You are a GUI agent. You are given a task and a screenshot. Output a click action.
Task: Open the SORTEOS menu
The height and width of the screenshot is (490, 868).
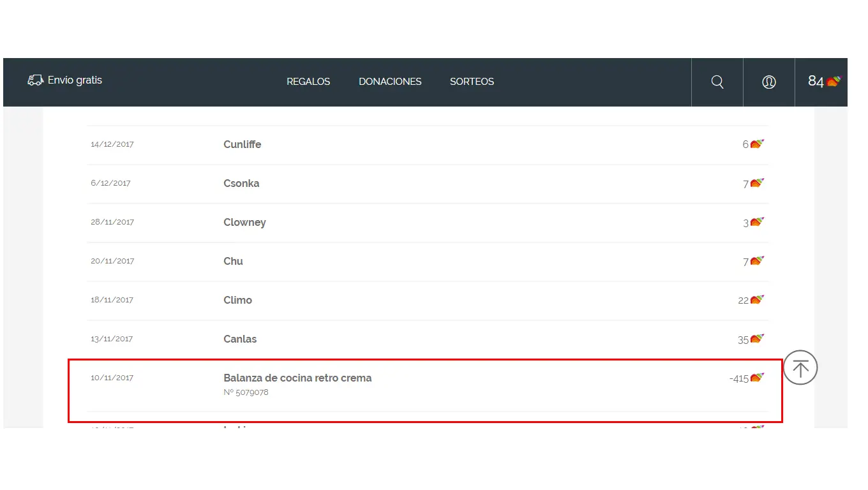(472, 82)
